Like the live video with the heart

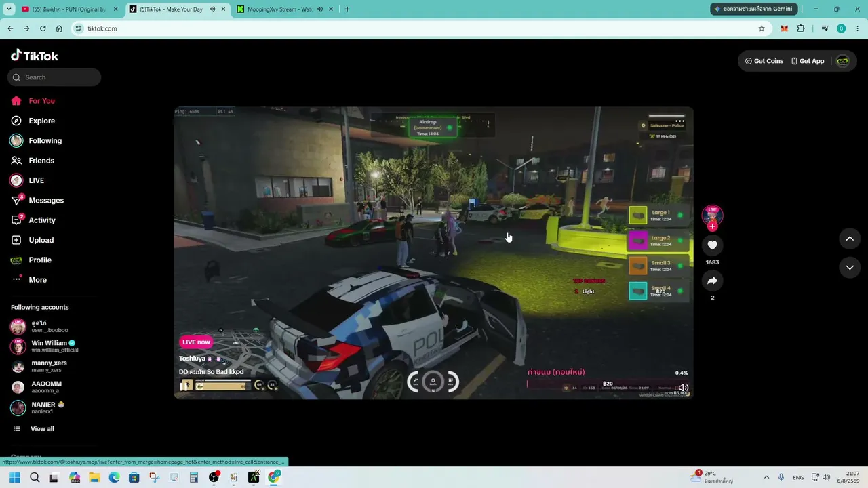(712, 245)
